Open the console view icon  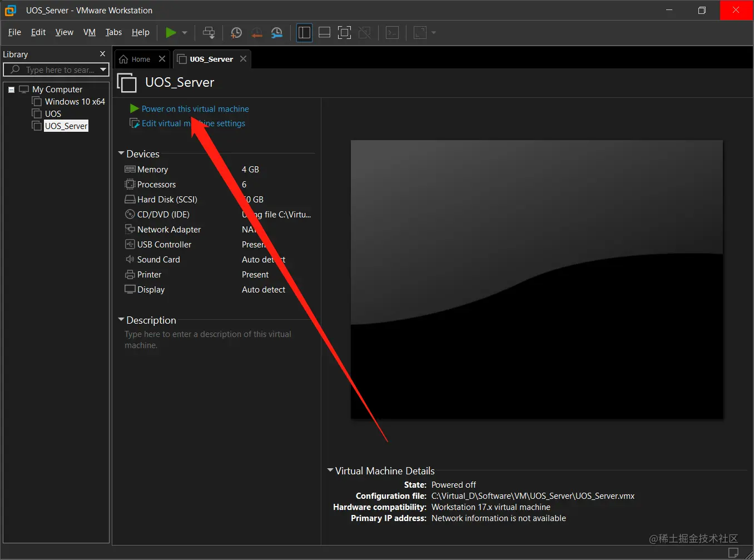[x=392, y=33]
